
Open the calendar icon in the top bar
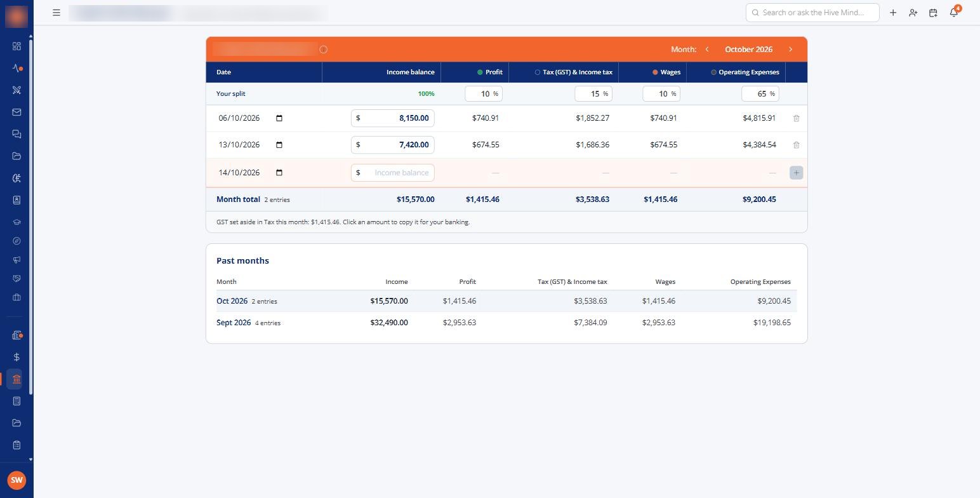[933, 13]
